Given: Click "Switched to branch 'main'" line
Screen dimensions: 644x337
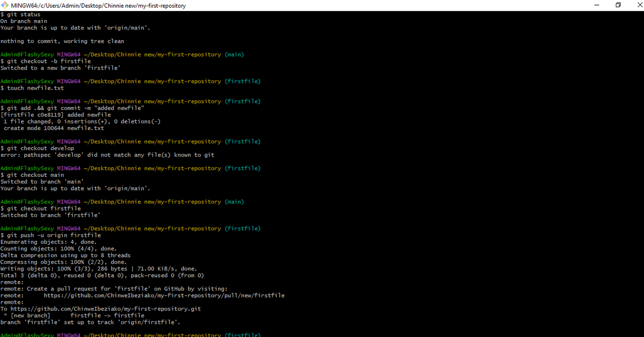Looking at the screenshot, I should [42, 182].
